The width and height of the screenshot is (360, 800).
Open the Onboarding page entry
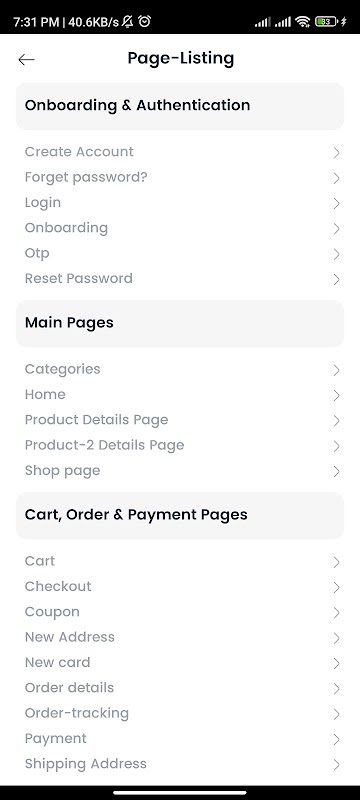click(x=180, y=228)
